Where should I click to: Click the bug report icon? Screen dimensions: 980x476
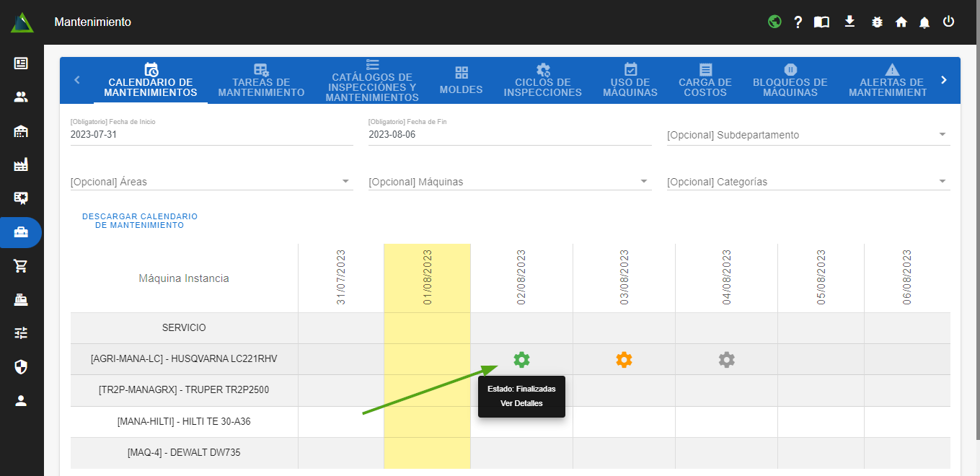(877, 22)
